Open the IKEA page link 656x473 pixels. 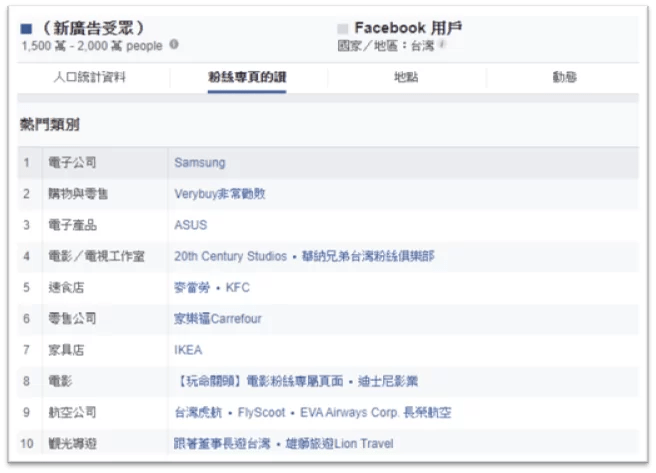188,350
